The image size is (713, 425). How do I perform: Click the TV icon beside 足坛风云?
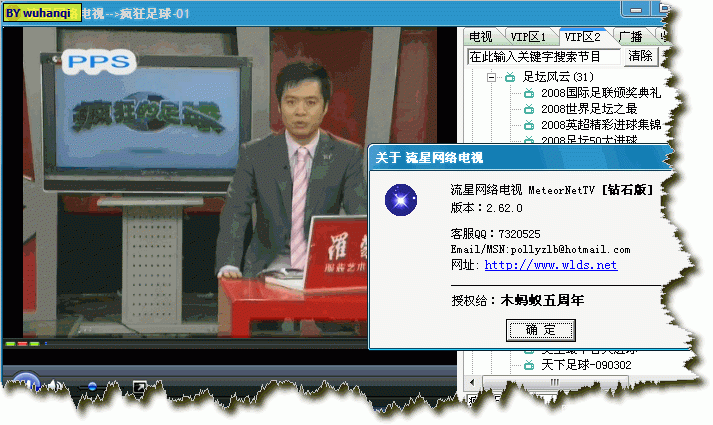tap(510, 77)
